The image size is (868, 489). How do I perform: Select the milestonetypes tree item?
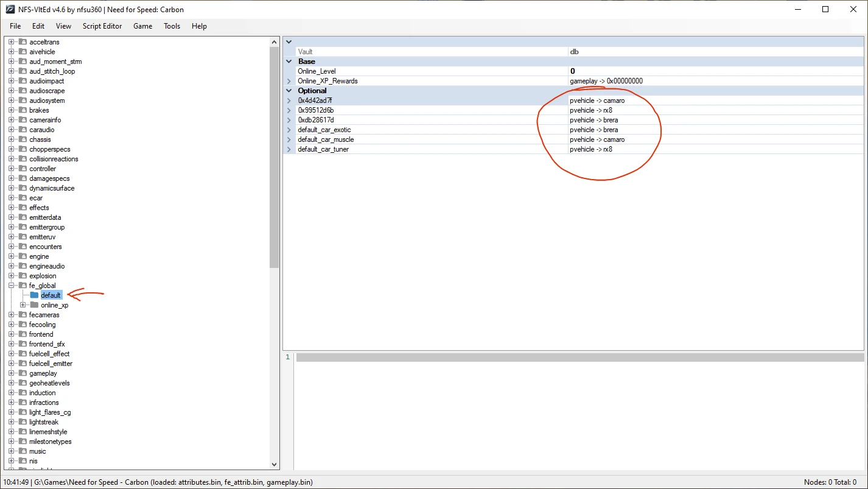pos(50,442)
